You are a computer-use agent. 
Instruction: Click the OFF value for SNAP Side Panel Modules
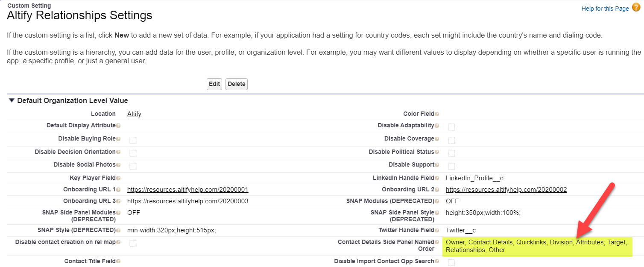coord(134,213)
